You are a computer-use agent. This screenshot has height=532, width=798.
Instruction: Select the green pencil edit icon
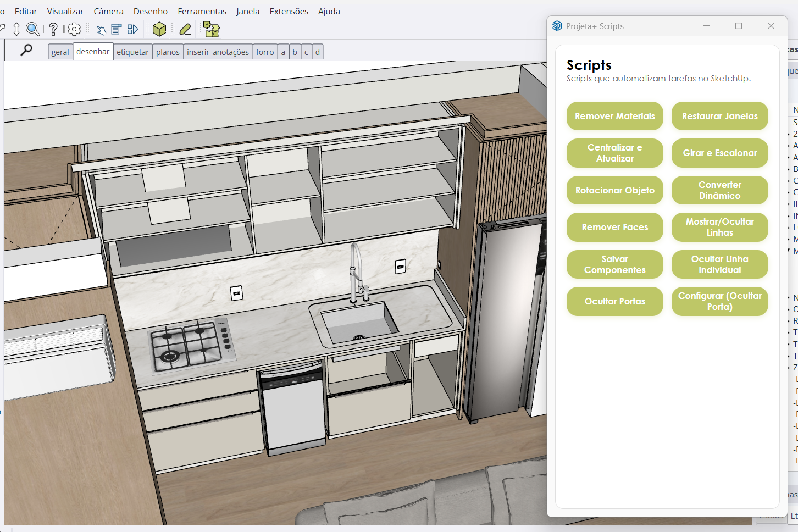click(x=185, y=29)
